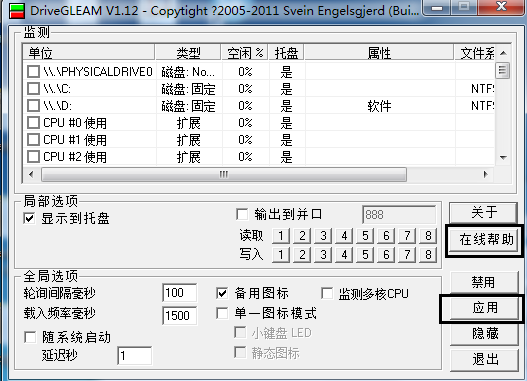Select 写入 pin button 2
Viewport: 527px width, 381px height.
point(302,255)
